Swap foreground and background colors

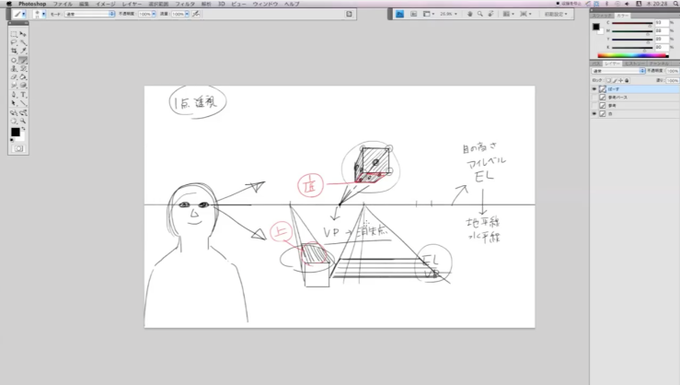click(x=23, y=129)
